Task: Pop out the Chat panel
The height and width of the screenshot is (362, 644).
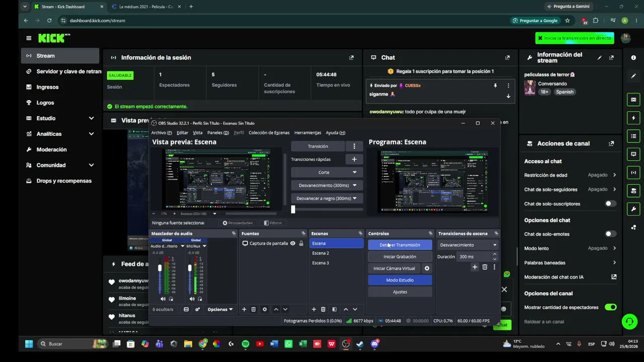Action: 507,58
